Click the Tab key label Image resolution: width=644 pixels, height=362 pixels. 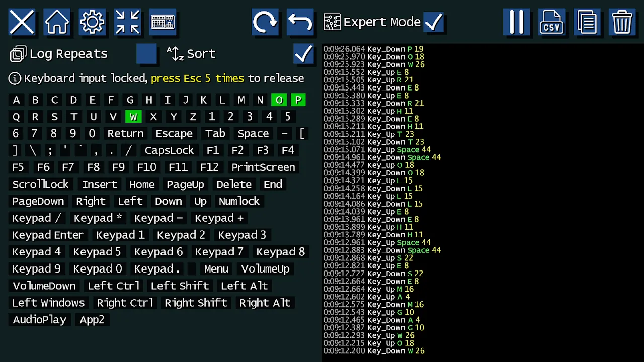coord(215,133)
